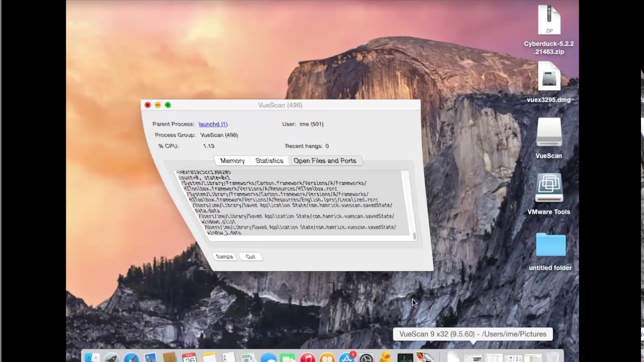Open App Store icon with badge
The height and width of the screenshot is (362, 644).
click(348, 357)
